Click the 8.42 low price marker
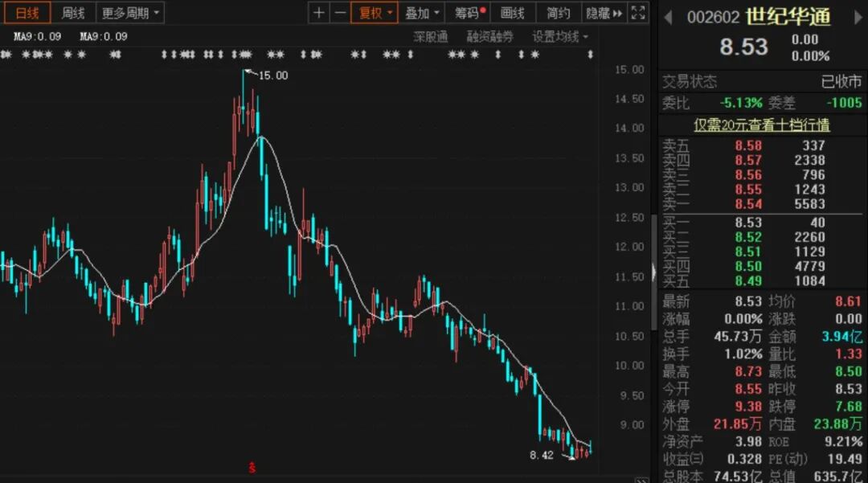This screenshot has height=483, width=868. coord(542,455)
